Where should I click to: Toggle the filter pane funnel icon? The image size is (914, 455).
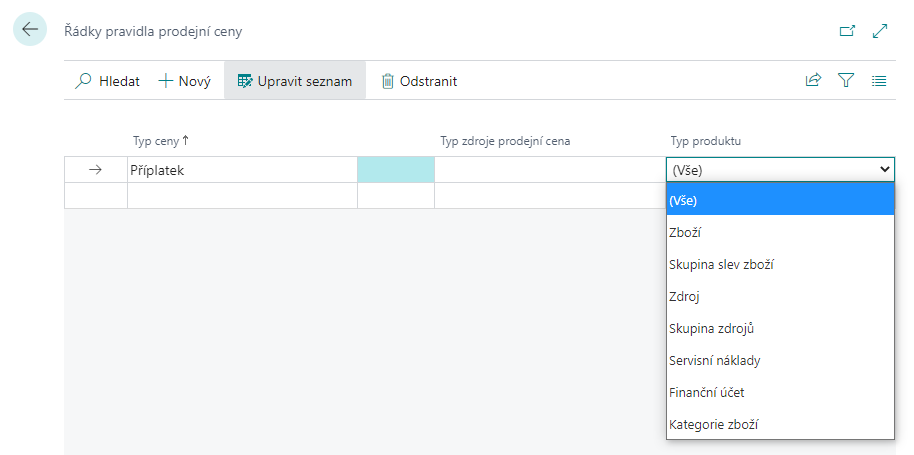pyautogui.click(x=846, y=81)
